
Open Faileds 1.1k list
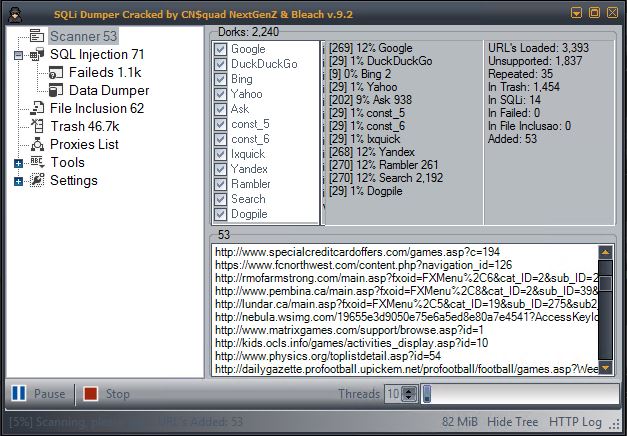click(105, 72)
